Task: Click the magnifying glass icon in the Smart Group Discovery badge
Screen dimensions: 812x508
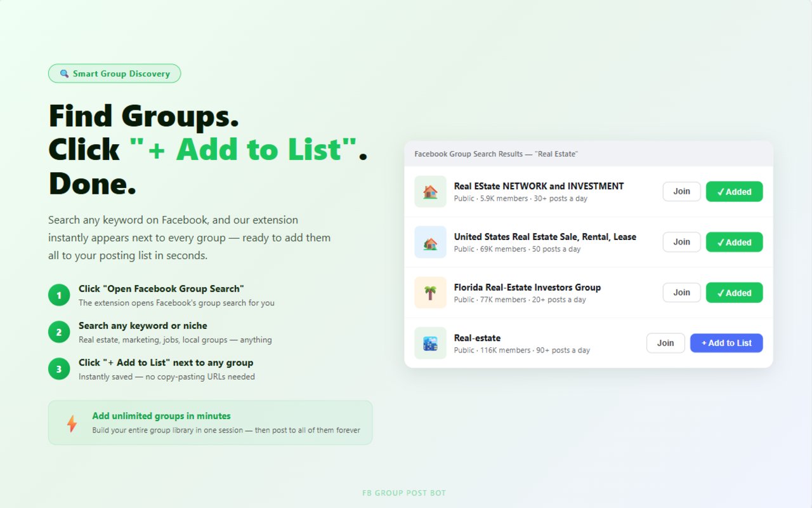Action: [x=63, y=74]
